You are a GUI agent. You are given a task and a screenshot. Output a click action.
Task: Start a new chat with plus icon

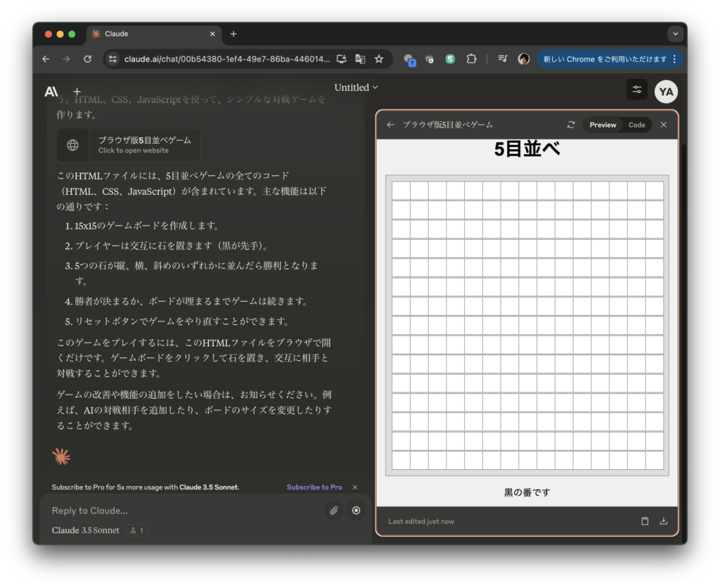click(77, 91)
